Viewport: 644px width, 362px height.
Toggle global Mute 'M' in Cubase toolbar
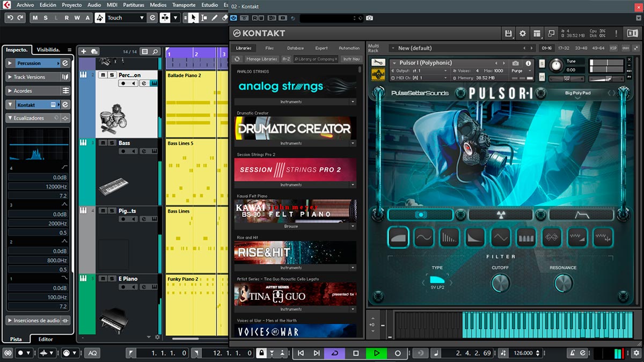35,18
